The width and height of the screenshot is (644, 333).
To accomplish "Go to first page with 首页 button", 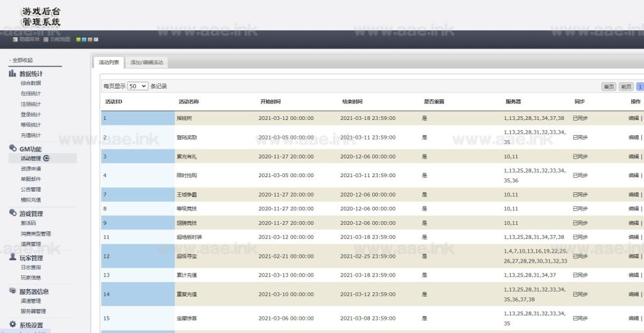I will coord(609,86).
